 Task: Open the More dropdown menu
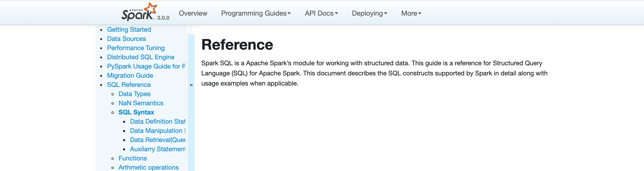pos(411,13)
